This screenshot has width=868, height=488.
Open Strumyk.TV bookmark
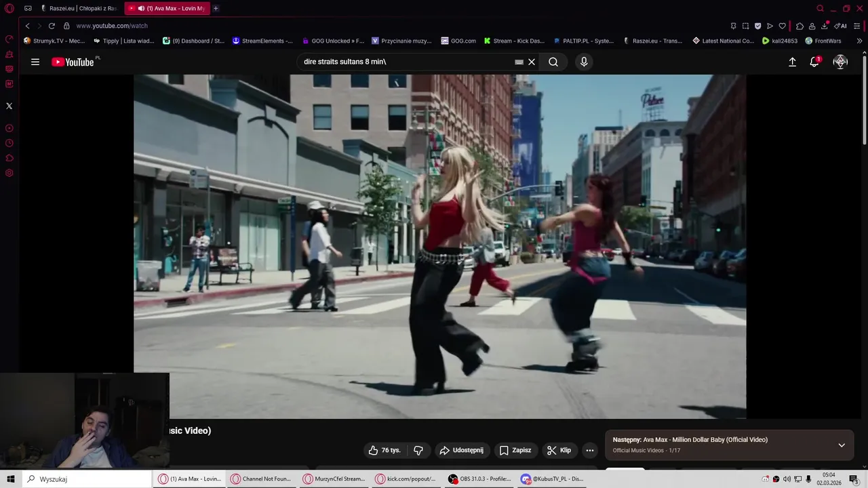pos(54,41)
